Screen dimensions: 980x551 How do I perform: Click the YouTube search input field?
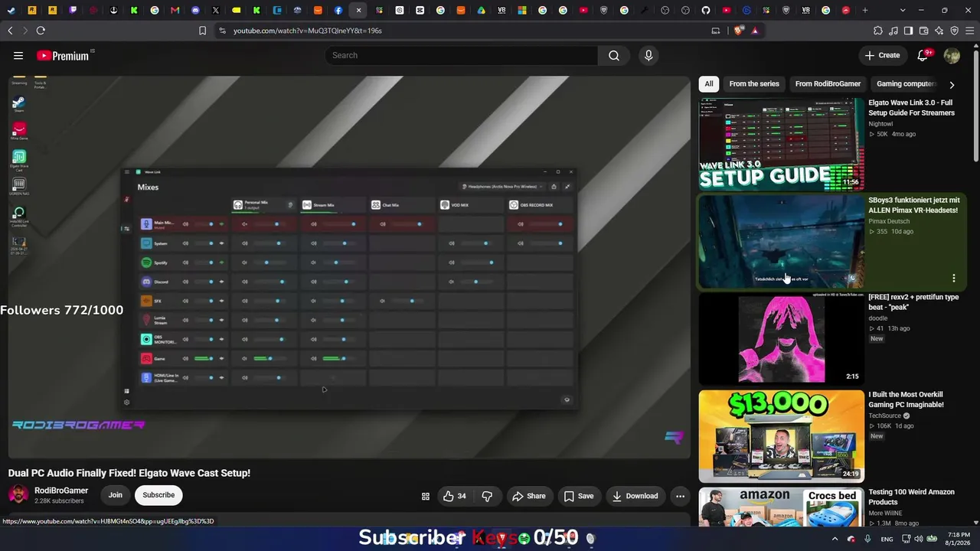point(462,55)
